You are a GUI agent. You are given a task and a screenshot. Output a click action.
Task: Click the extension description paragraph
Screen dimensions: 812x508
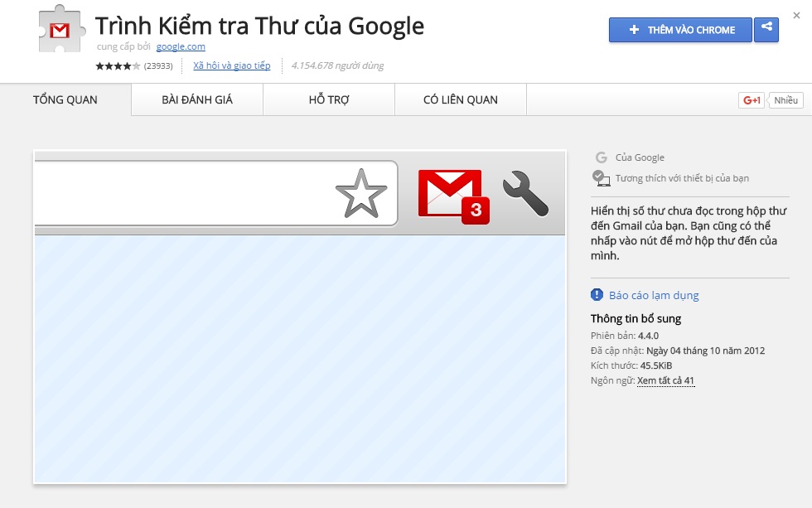[689, 233]
